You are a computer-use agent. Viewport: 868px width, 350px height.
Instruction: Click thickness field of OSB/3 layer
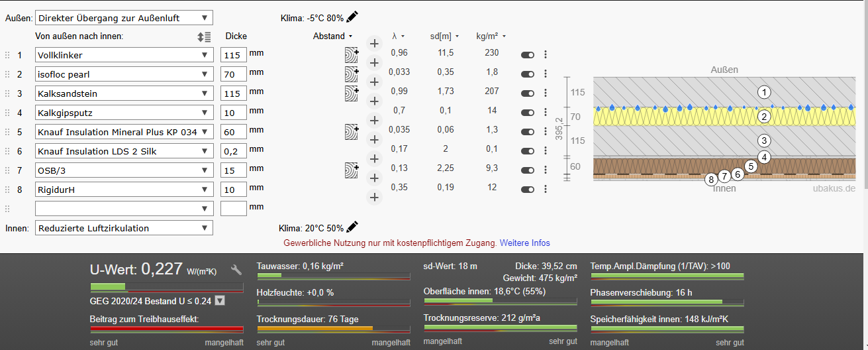click(x=233, y=171)
